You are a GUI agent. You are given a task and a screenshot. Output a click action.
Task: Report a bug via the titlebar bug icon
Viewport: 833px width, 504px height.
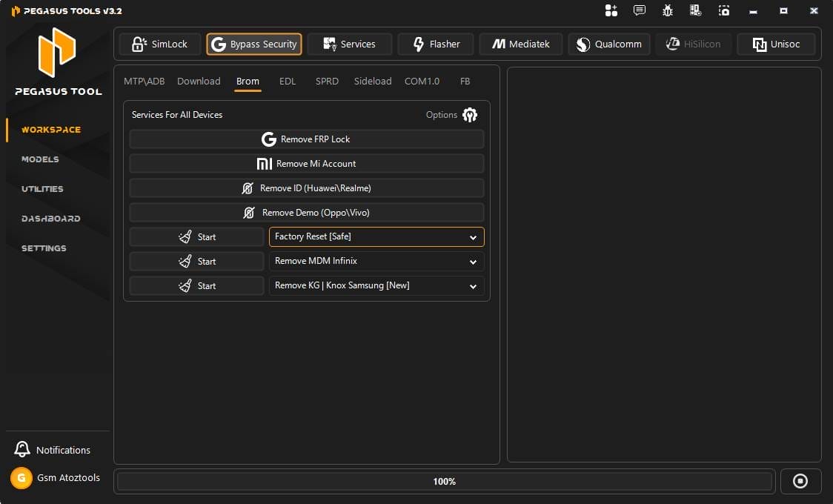[x=667, y=10]
